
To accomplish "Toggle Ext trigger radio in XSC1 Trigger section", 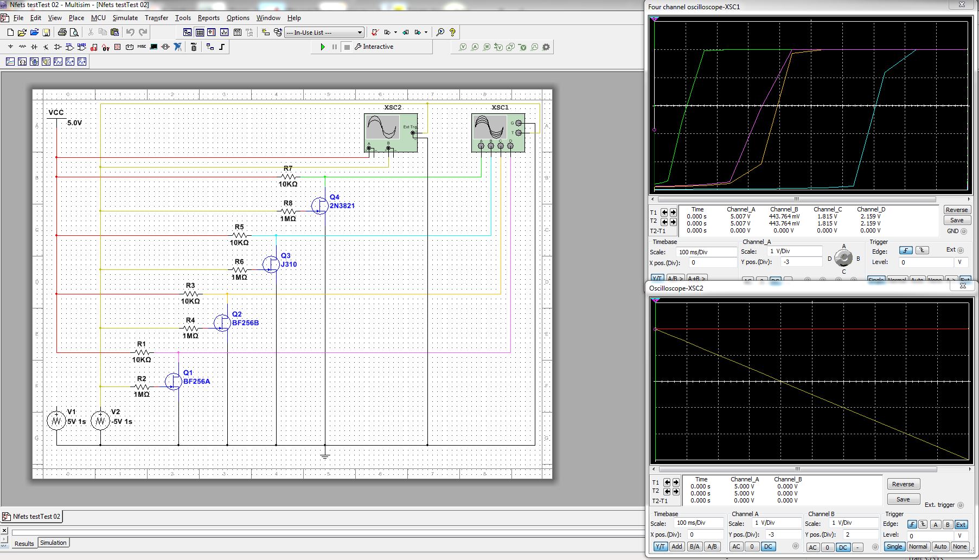I will pos(961,250).
